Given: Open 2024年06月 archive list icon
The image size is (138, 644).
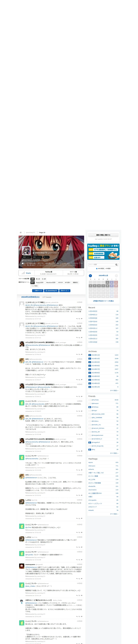Looking at the screenshot, I should (90, 373).
